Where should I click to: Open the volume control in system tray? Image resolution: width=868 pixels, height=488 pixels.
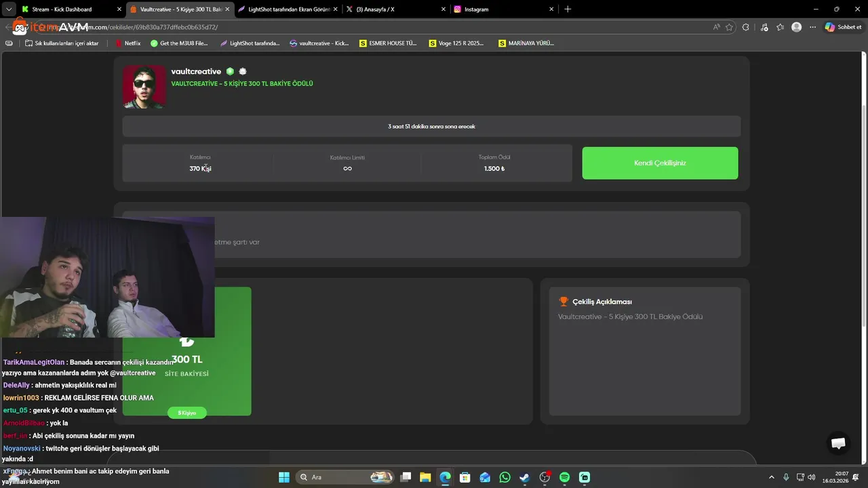pos(812,477)
